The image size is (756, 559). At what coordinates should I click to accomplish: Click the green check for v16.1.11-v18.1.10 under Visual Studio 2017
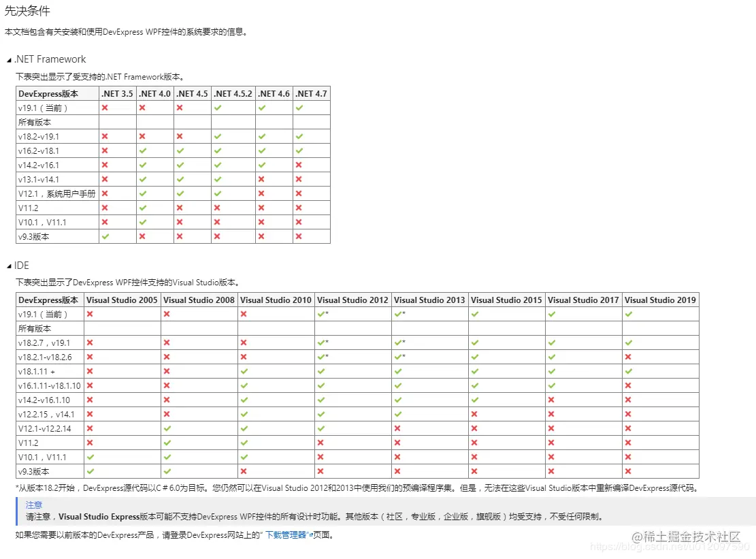point(552,385)
